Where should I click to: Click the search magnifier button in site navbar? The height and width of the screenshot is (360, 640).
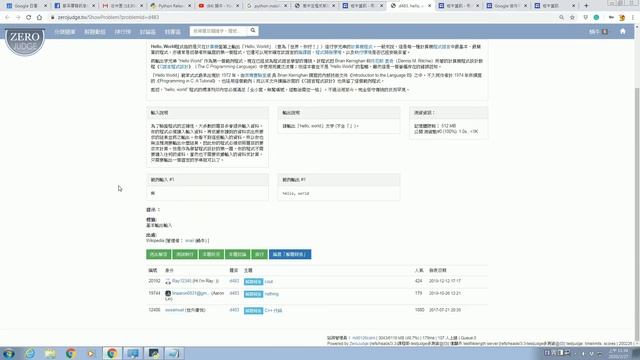tap(253, 31)
